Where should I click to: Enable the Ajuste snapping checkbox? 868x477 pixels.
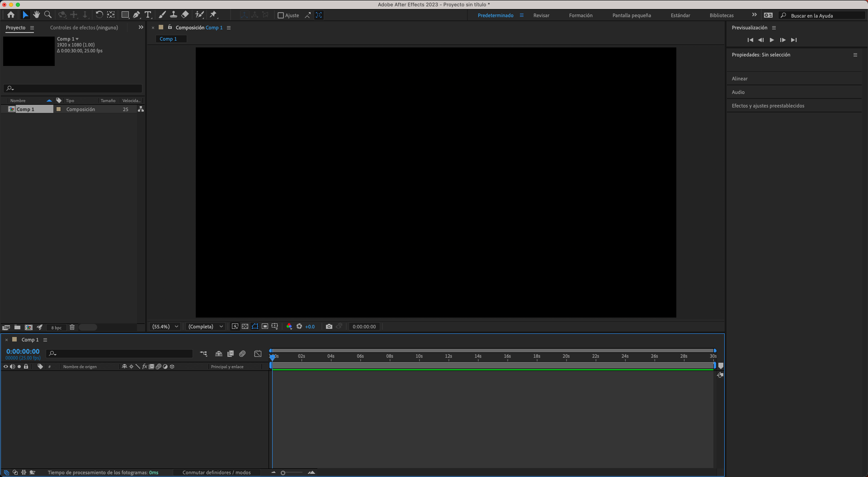click(281, 15)
